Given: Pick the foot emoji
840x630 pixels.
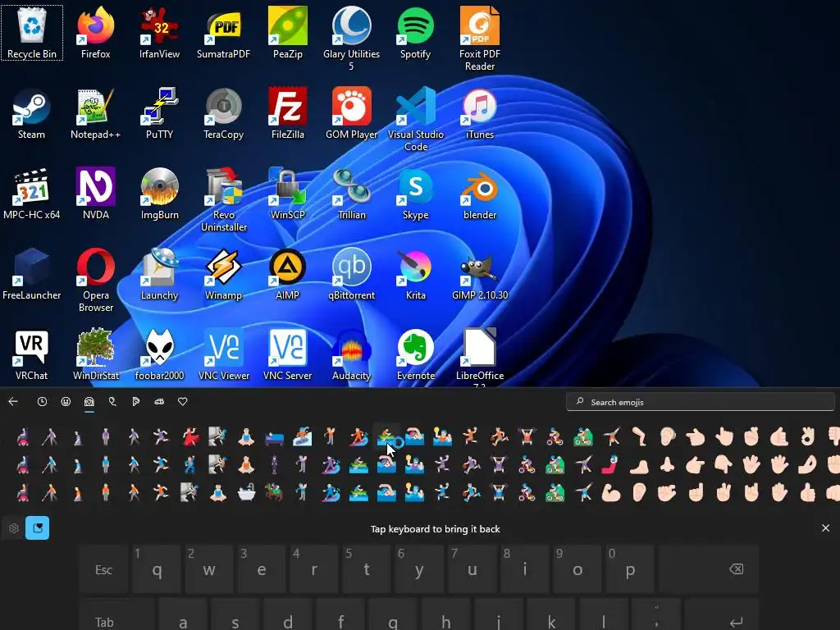Looking at the screenshot, I should tap(639, 467).
